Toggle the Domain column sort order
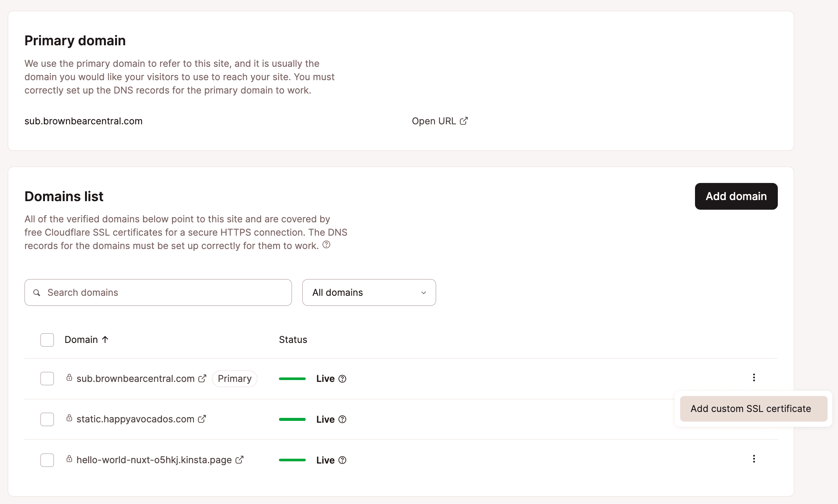Viewport: 838px width, 504px height. [x=87, y=339]
